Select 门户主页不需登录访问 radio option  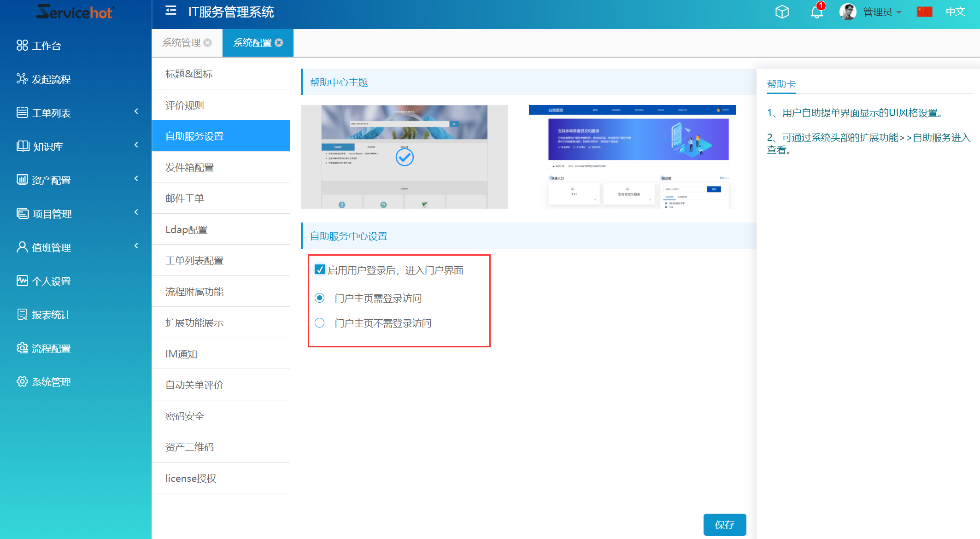(320, 323)
